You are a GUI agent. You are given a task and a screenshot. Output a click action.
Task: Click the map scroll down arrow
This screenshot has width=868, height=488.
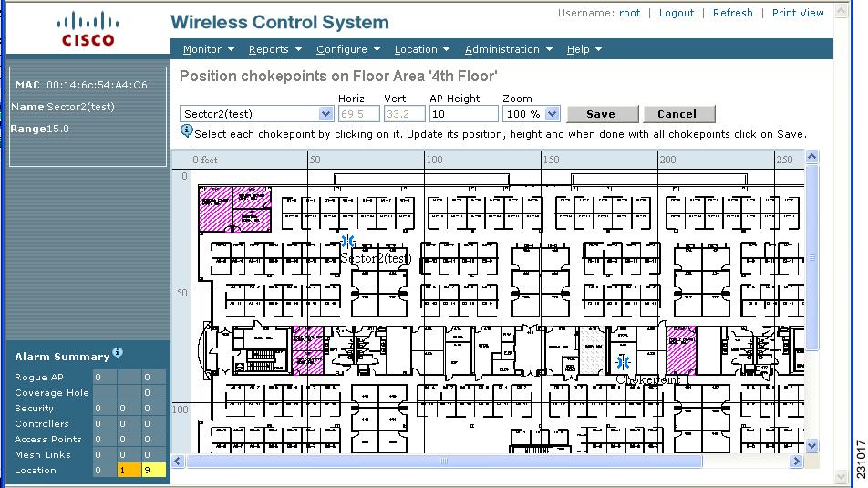[x=811, y=445]
